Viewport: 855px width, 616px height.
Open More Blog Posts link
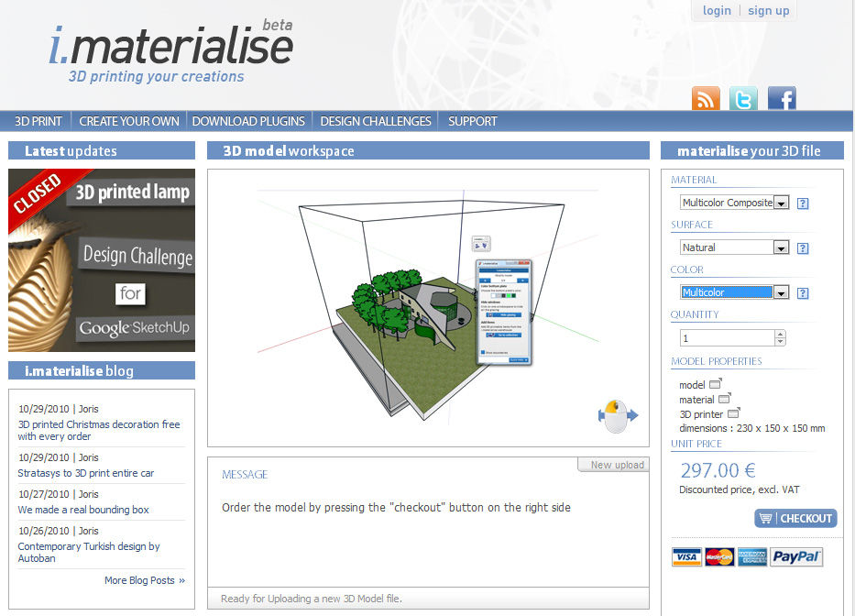(145, 580)
